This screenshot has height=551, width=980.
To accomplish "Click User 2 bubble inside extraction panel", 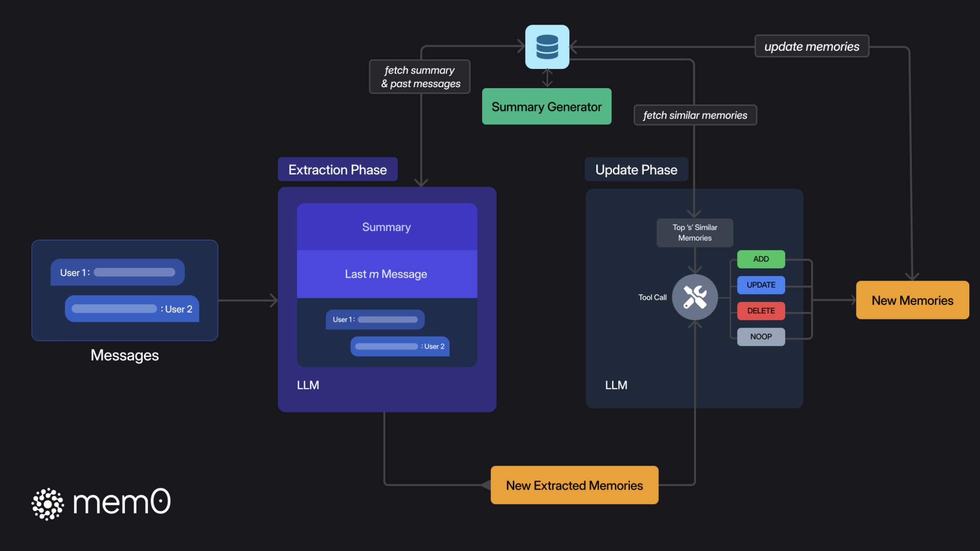I will click(400, 346).
